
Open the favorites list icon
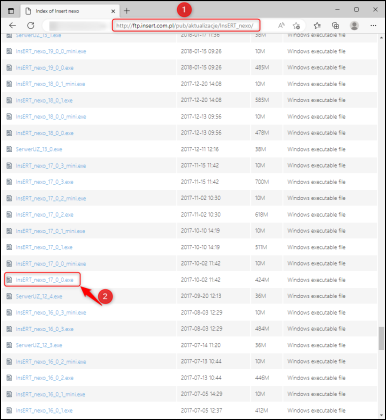point(317,25)
